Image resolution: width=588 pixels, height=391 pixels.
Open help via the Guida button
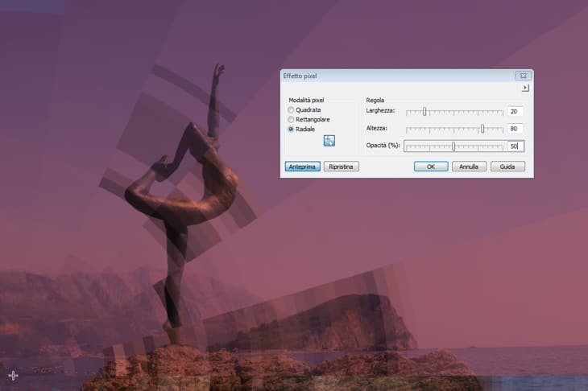pyautogui.click(x=507, y=167)
